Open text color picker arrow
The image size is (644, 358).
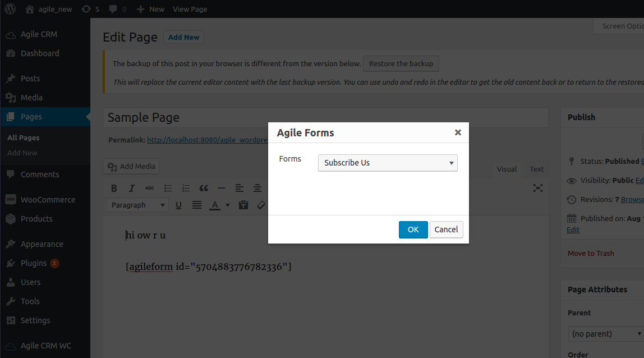tap(228, 205)
